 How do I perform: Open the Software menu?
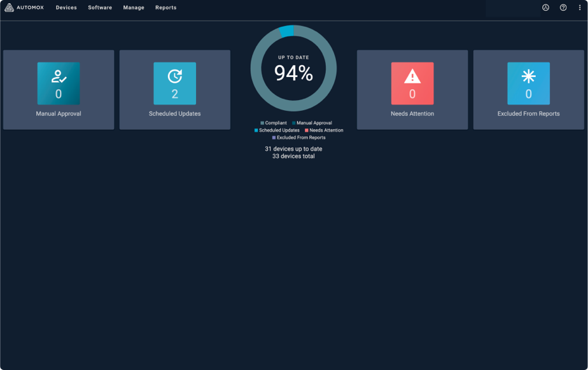[x=99, y=7]
